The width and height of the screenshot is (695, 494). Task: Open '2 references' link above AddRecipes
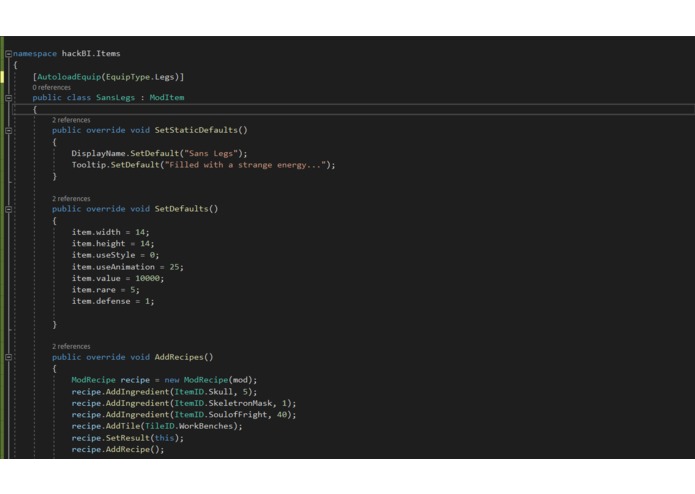point(71,346)
